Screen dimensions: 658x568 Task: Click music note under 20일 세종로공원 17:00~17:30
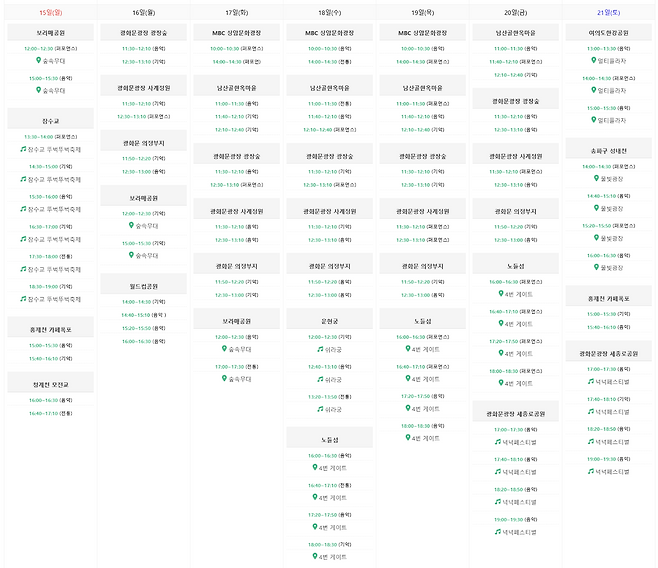(497, 442)
